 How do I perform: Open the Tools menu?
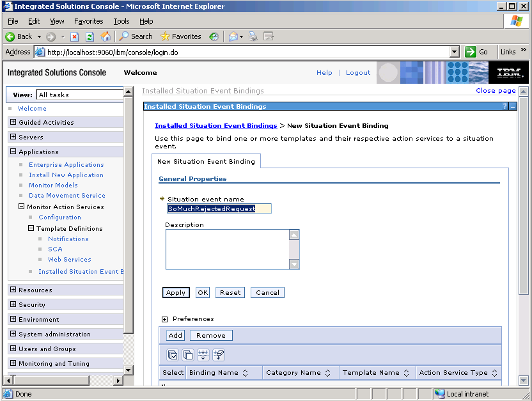pyautogui.click(x=121, y=21)
